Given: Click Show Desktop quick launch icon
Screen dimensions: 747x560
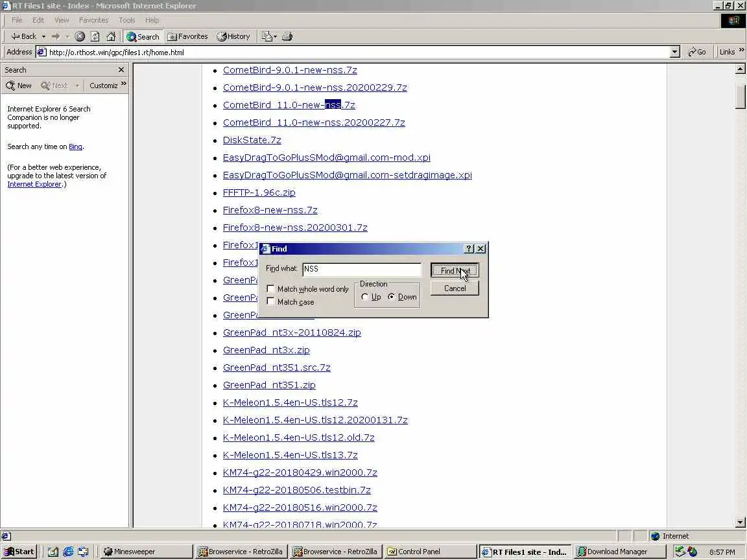Looking at the screenshot, I should point(53,552).
